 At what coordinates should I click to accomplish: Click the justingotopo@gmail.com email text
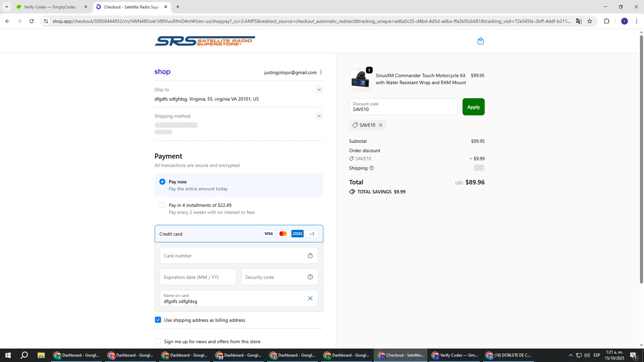pyautogui.click(x=290, y=72)
